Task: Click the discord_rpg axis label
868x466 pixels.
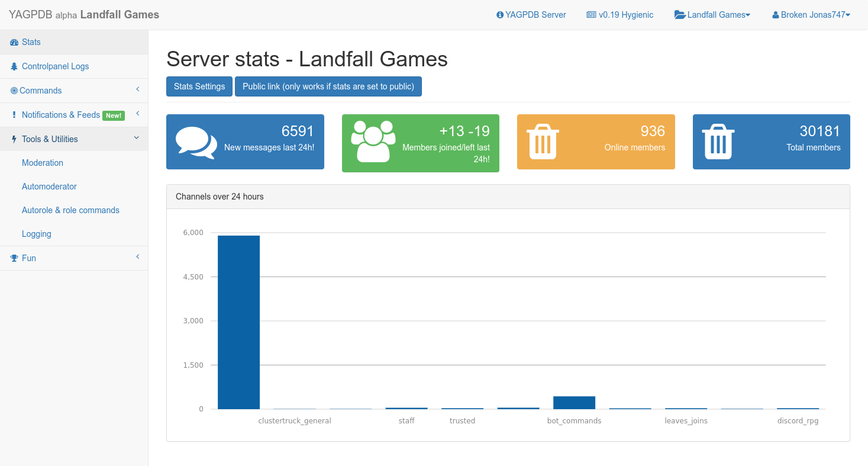Action: click(798, 421)
